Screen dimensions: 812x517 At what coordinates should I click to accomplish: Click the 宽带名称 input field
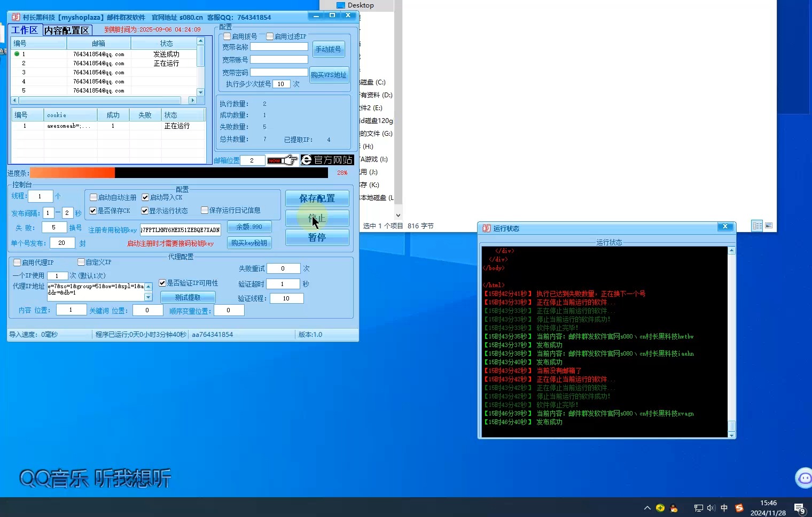pyautogui.click(x=279, y=47)
